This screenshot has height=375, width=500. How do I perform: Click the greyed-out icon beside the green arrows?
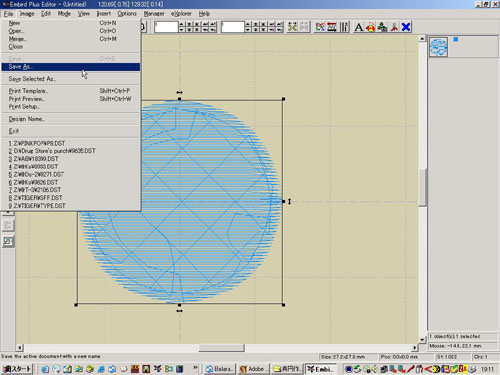pos(304,27)
